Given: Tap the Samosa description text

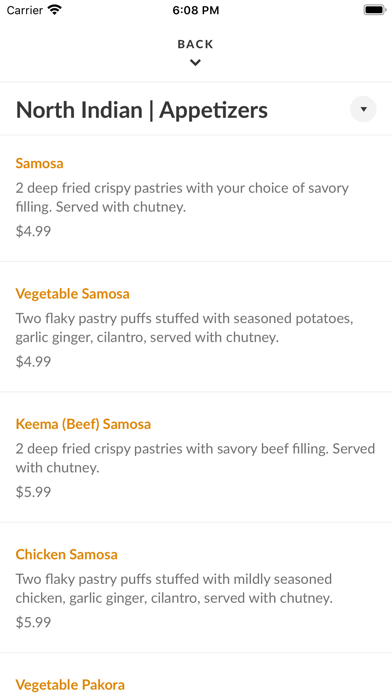Looking at the screenshot, I should point(182,198).
